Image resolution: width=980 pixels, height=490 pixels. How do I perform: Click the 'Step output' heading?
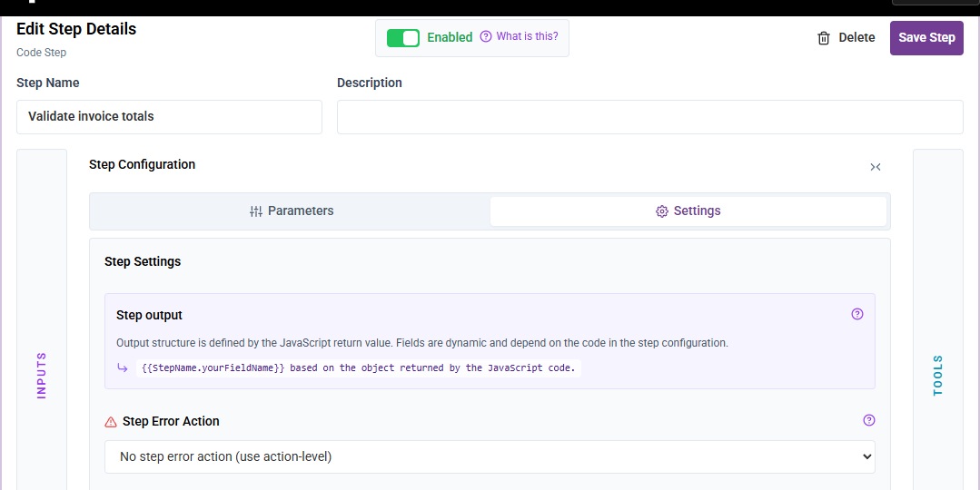click(149, 315)
